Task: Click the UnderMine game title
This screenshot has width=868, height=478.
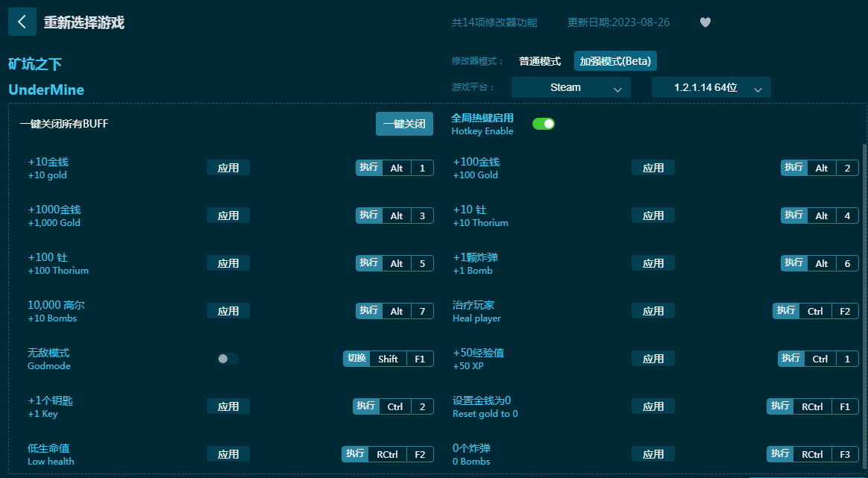Action: (46, 89)
